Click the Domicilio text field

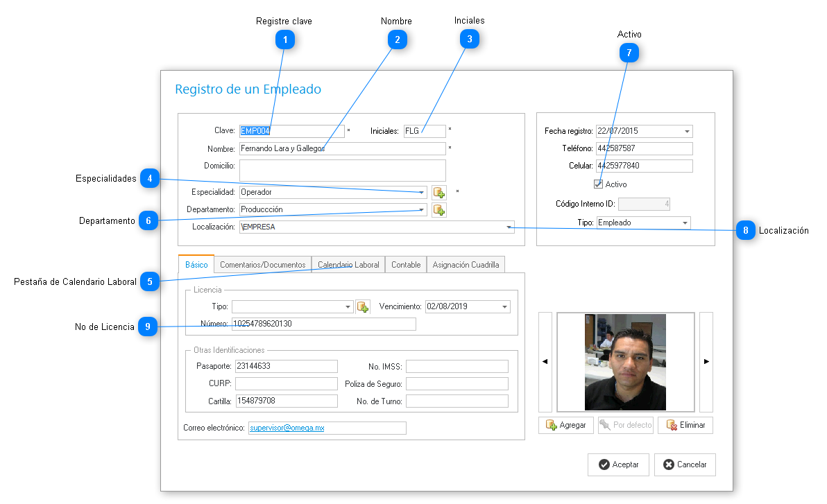tap(342, 170)
